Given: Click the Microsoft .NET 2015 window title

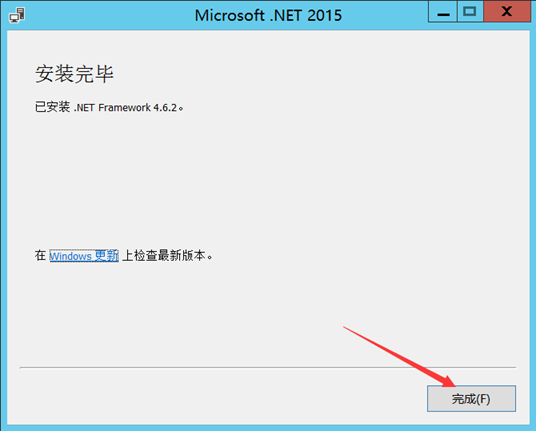Looking at the screenshot, I should click(268, 15).
